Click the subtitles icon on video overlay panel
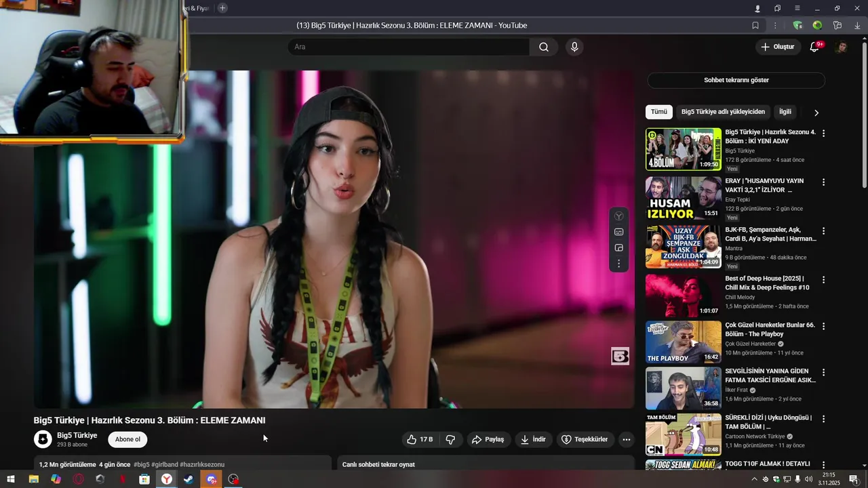Viewport: 868px width, 488px height. click(618, 232)
